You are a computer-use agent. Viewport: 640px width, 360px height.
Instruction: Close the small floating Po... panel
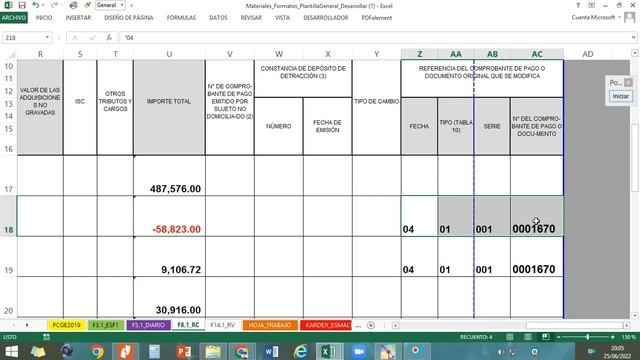628,82
